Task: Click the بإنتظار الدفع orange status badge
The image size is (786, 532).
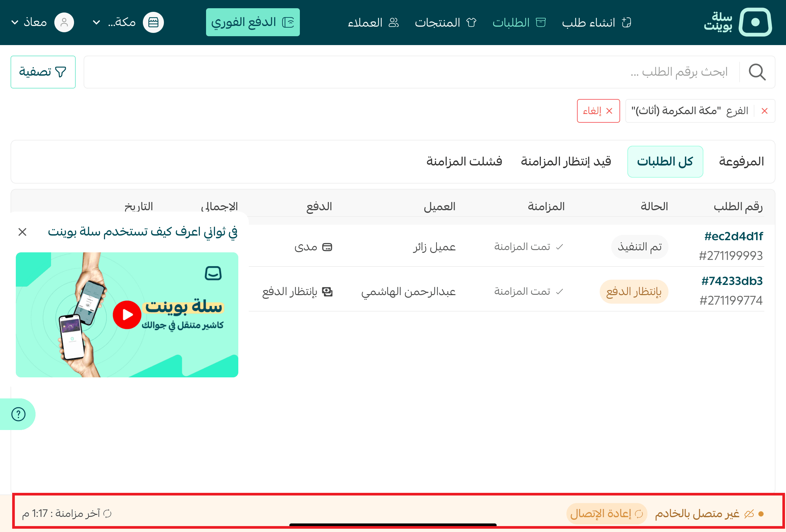Action: [x=634, y=291]
